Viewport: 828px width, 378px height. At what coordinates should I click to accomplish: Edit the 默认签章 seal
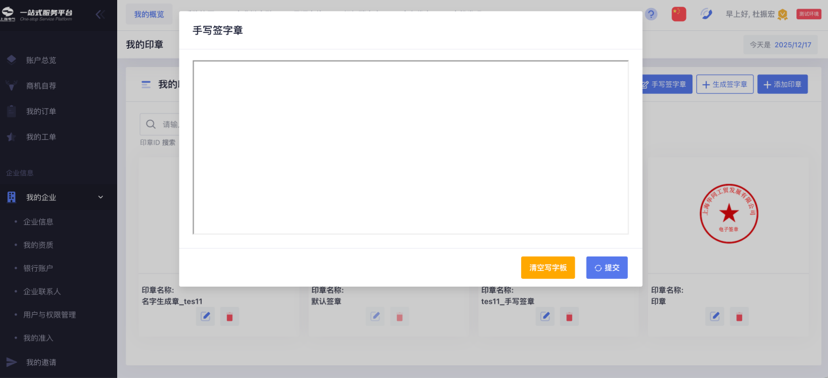coord(375,316)
